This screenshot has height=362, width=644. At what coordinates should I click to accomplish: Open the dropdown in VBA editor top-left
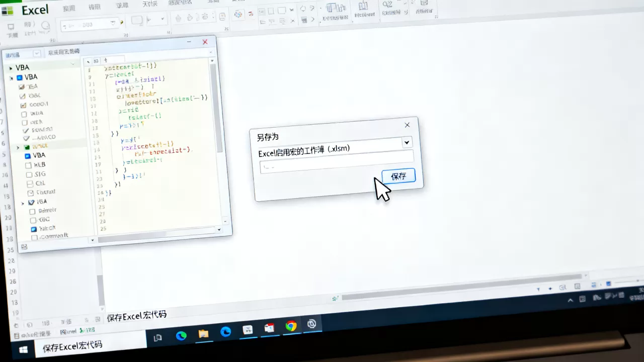(37, 54)
